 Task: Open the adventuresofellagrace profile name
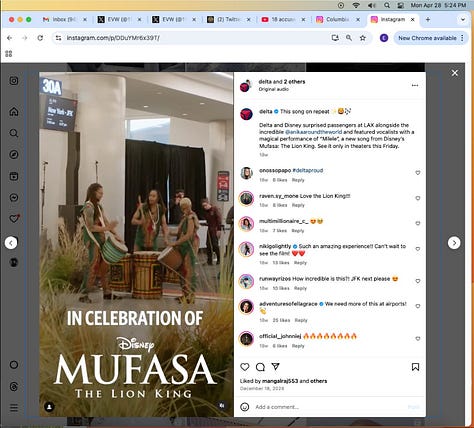(288, 304)
